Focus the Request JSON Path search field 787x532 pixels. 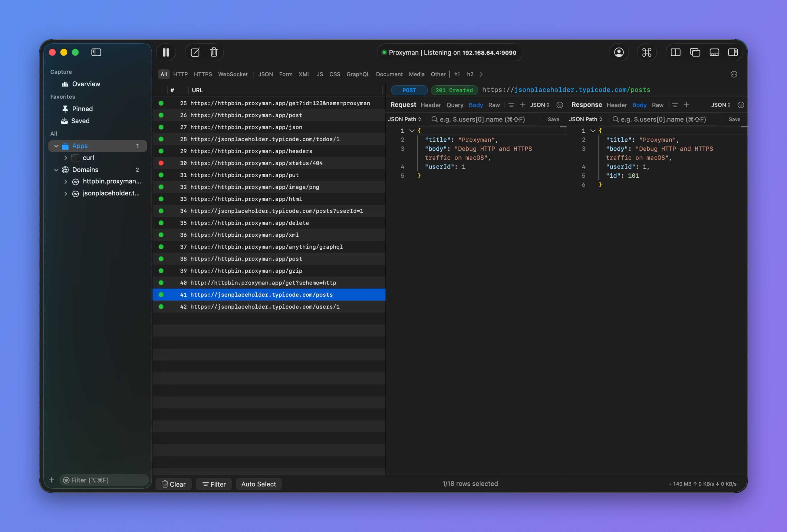click(484, 119)
